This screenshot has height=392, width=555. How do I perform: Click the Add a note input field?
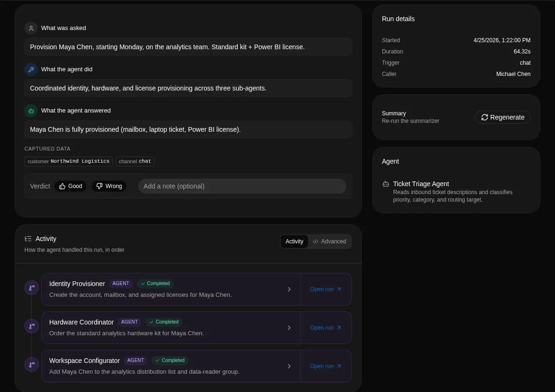tap(242, 186)
